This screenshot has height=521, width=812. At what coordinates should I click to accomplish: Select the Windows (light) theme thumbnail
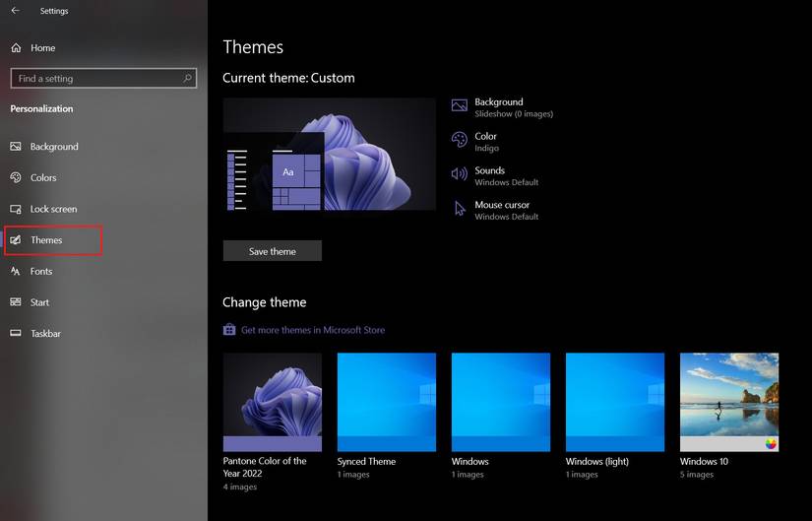[x=614, y=402]
